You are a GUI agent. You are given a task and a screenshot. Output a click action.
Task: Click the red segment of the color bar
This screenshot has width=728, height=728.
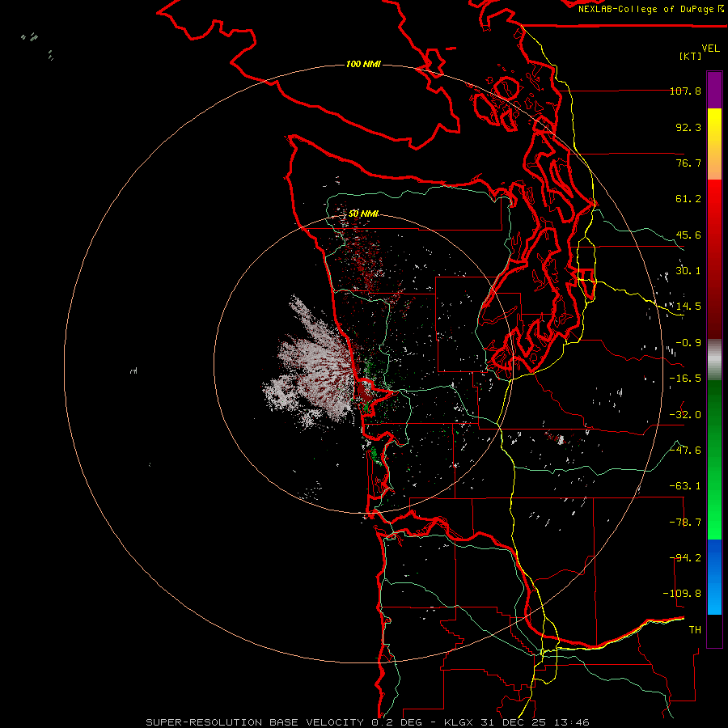pos(714,259)
